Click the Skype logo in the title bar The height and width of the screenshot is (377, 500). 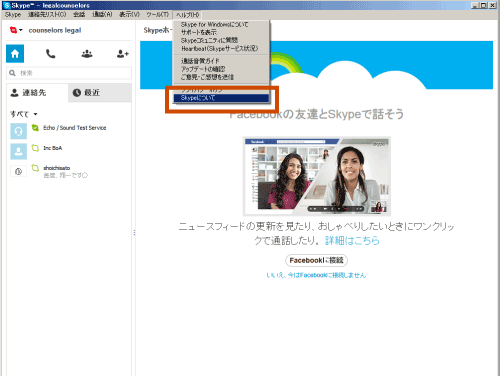(7, 5)
